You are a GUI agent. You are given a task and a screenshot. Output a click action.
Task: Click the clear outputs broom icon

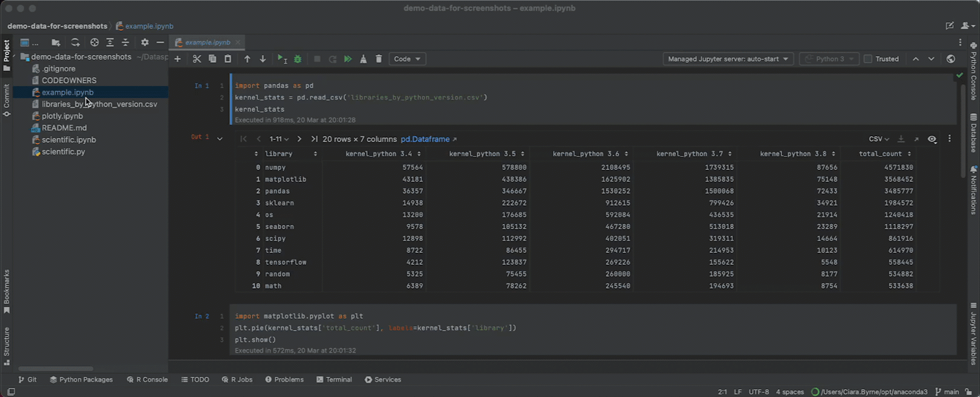coord(363,59)
